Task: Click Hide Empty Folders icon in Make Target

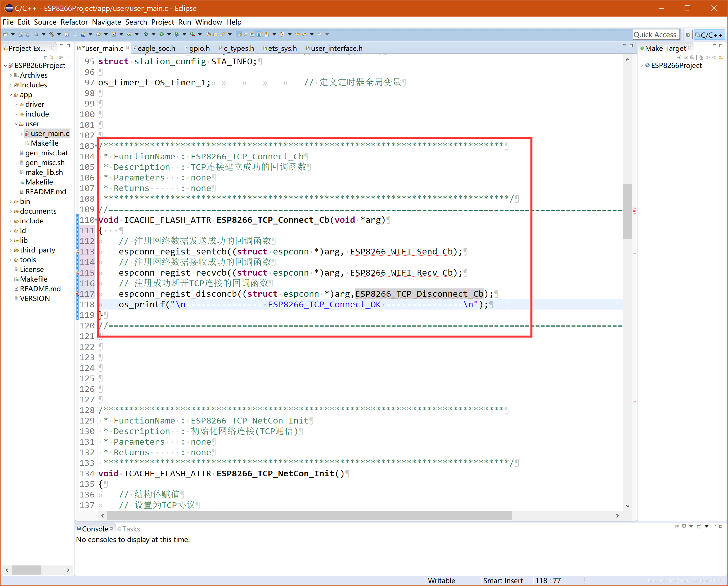Action: (721, 58)
